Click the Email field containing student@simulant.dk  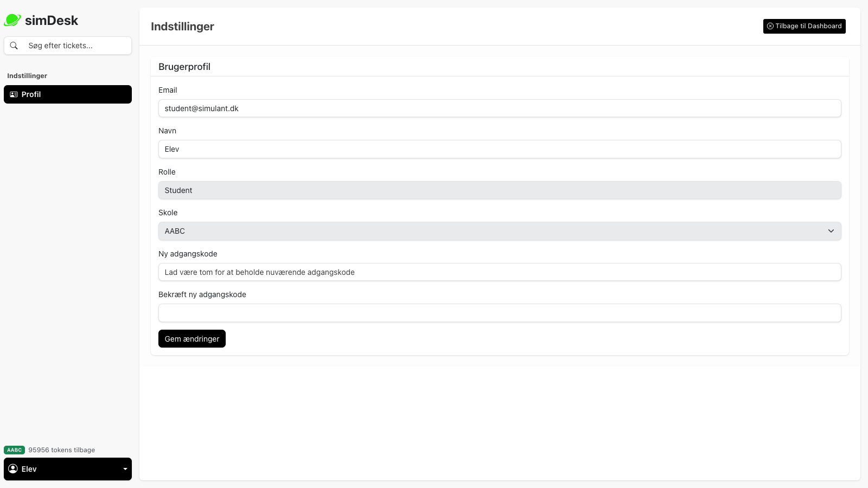click(x=500, y=108)
